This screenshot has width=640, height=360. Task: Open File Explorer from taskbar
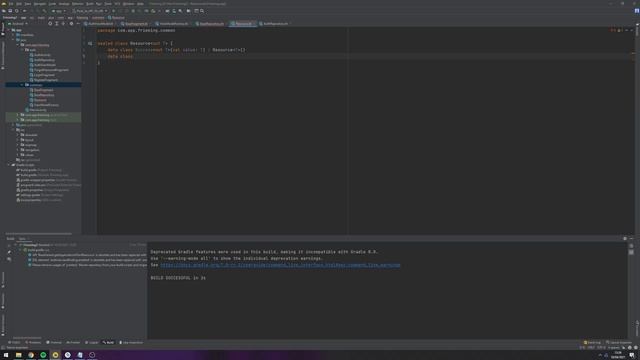pyautogui.click(x=18, y=355)
